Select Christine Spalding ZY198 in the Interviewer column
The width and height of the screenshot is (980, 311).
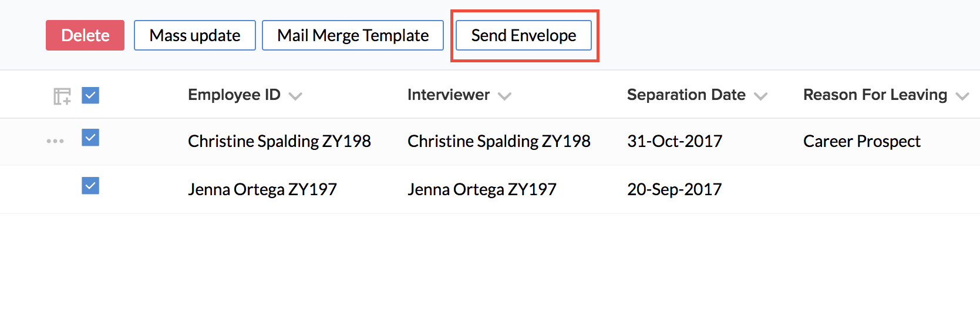499,141
